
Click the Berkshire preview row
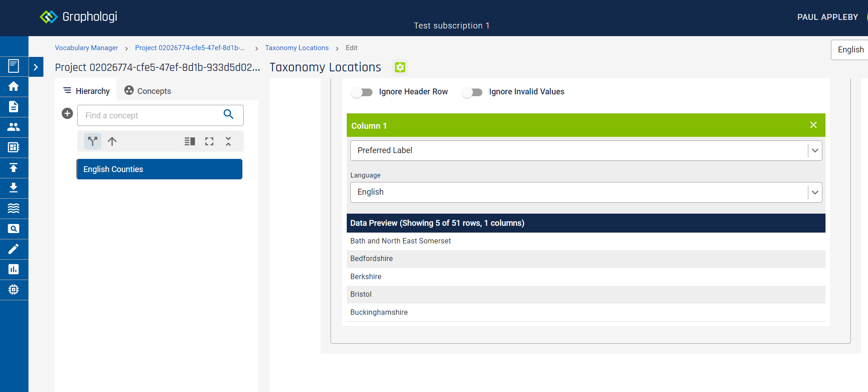[586, 276]
